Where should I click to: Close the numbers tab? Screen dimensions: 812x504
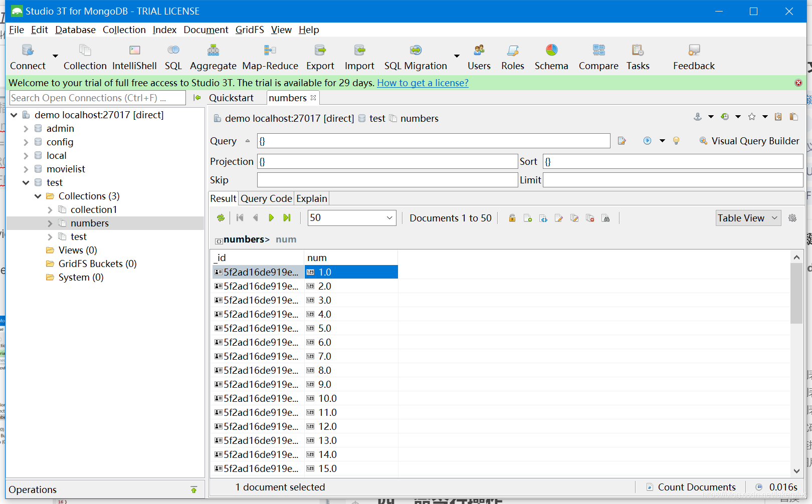tap(313, 98)
